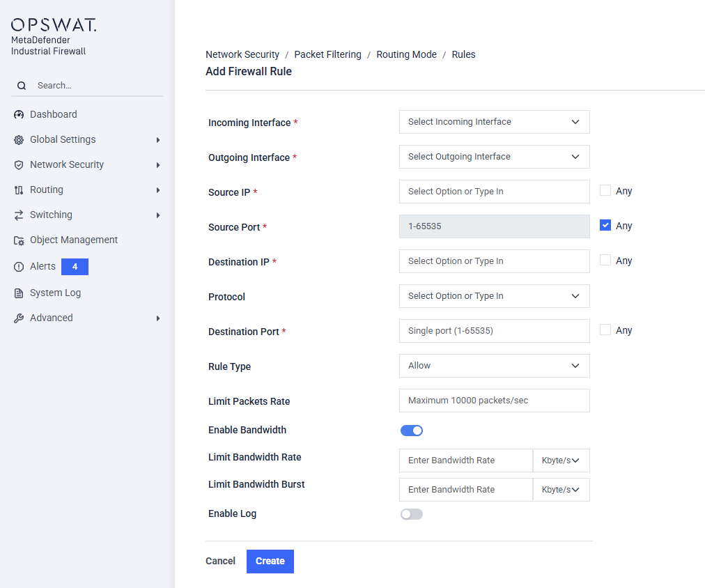Click the Switching arrows icon
This screenshot has height=588, width=705.
(x=19, y=215)
